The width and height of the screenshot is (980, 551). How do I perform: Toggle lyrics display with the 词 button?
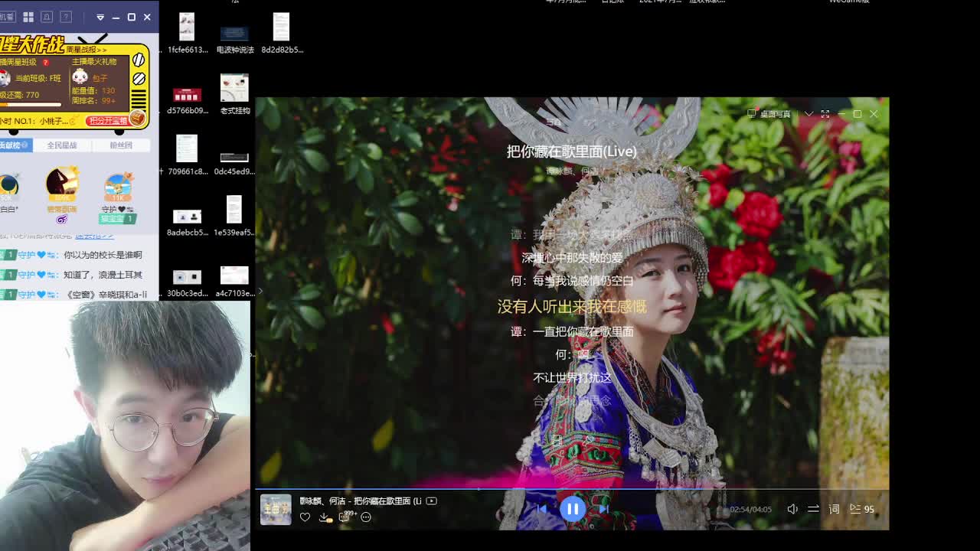(835, 509)
